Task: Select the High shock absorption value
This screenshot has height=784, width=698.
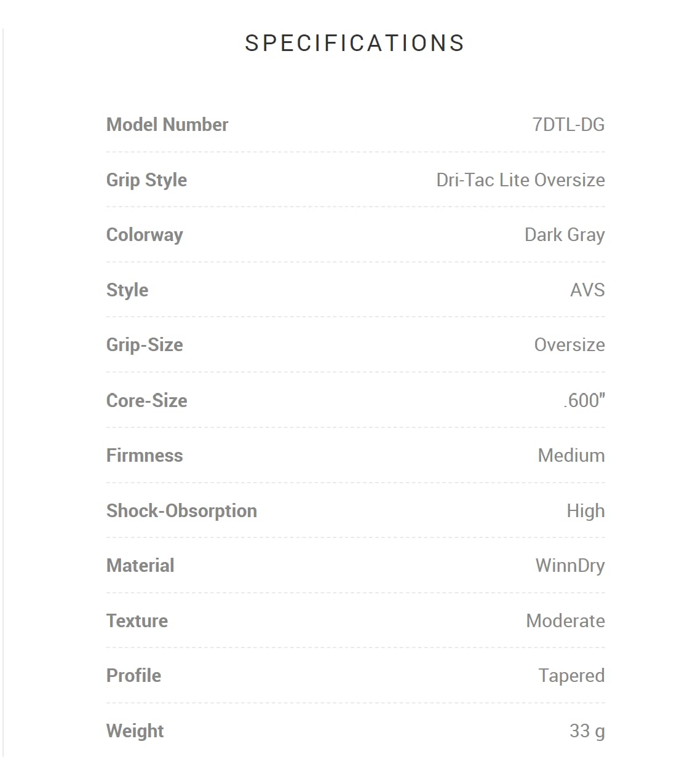Action: [x=585, y=511]
